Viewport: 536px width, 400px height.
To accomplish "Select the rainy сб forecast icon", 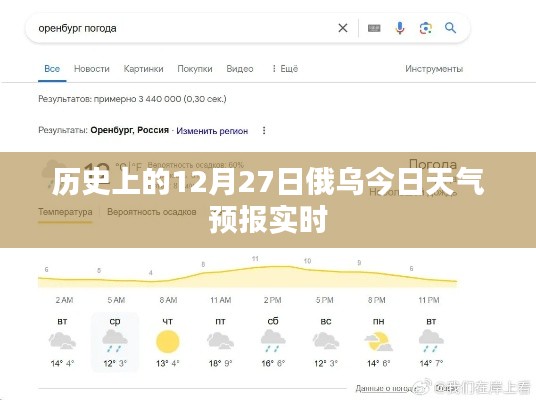I will coord(273,341).
